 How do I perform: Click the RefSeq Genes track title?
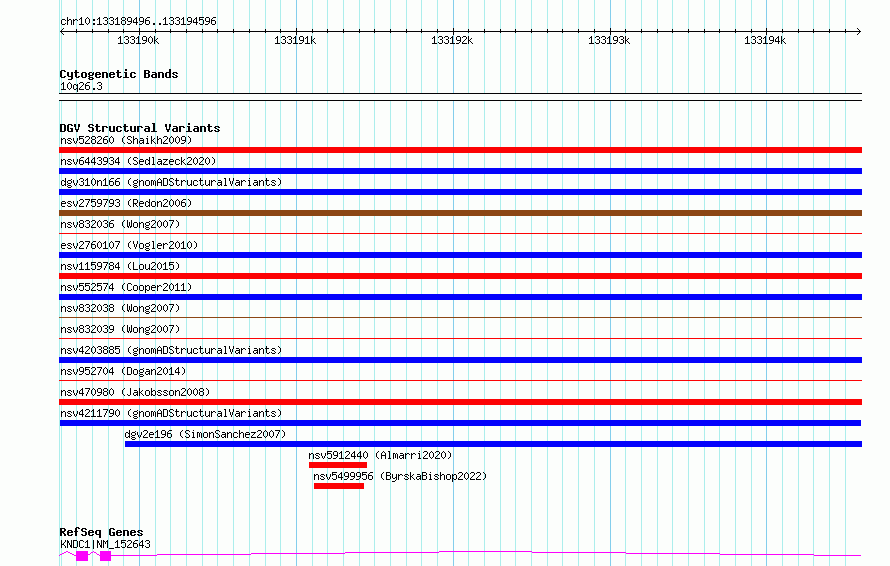[x=101, y=533]
